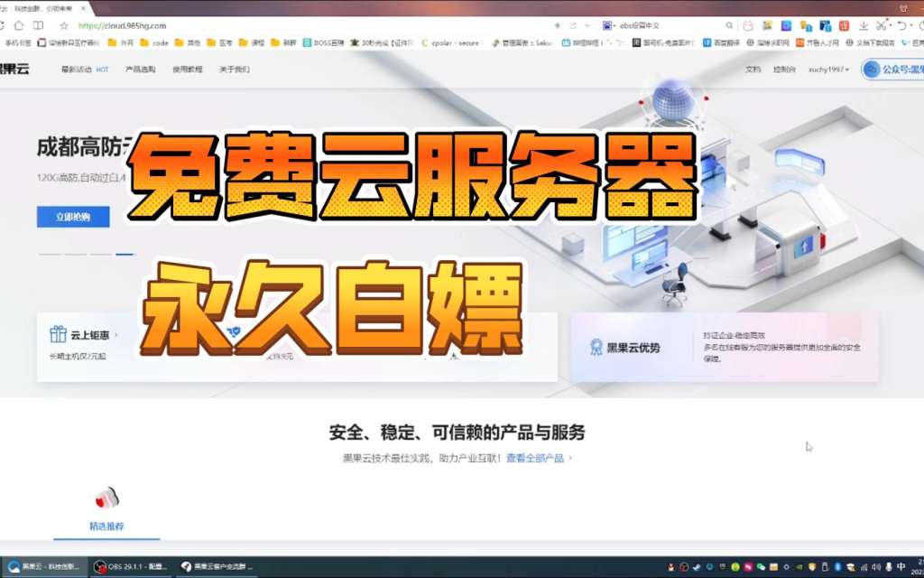The width and height of the screenshot is (924, 578).
Task: Click the scissors screenshot tool icon
Action: click(881, 25)
